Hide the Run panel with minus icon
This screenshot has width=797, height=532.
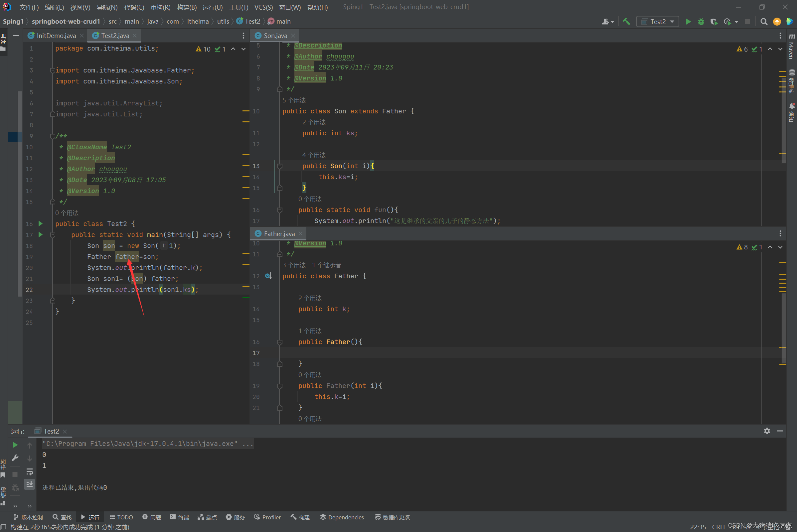780,431
